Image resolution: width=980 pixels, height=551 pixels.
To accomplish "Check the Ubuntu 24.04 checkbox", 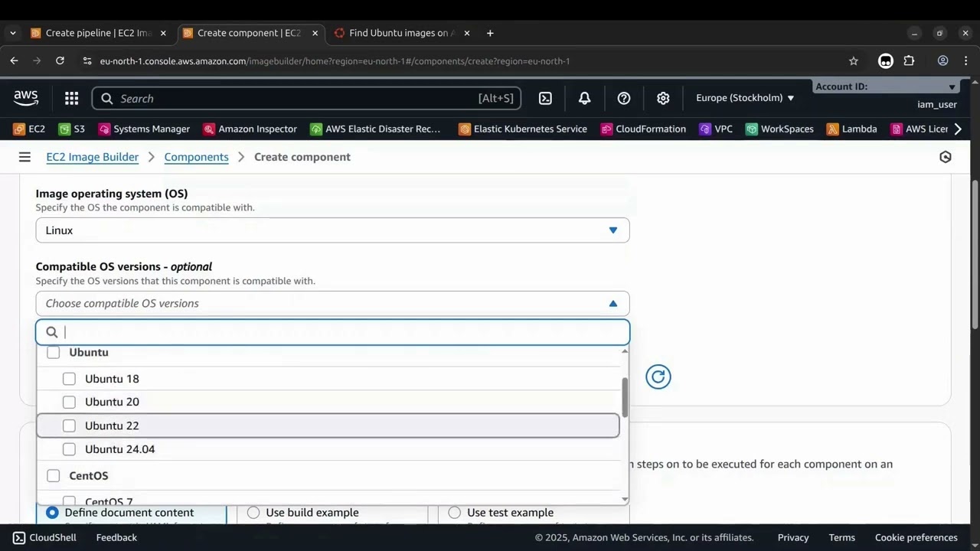I will [x=69, y=449].
